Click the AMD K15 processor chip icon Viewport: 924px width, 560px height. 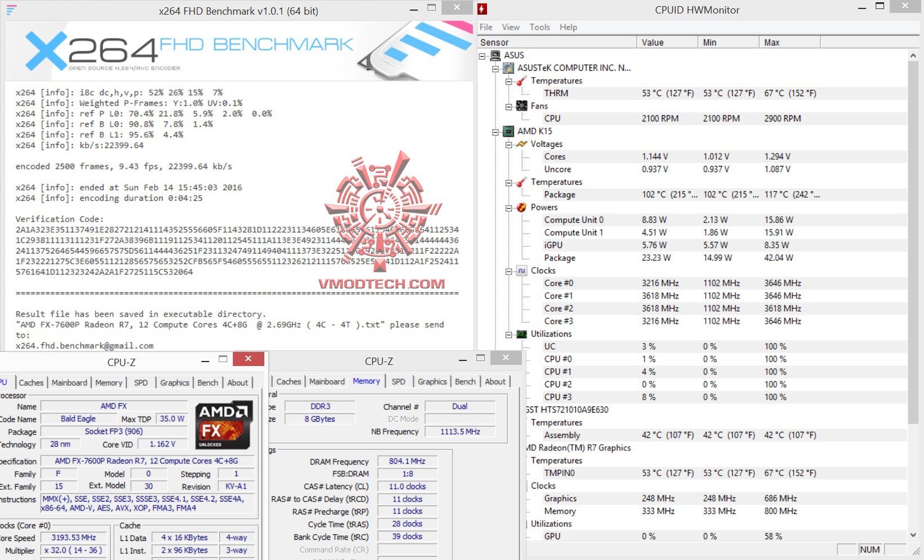tap(508, 131)
